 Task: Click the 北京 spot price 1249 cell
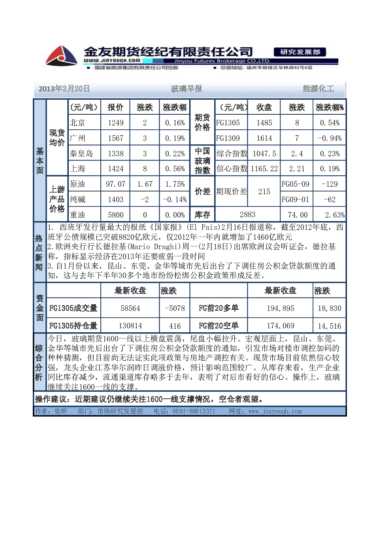(115, 123)
